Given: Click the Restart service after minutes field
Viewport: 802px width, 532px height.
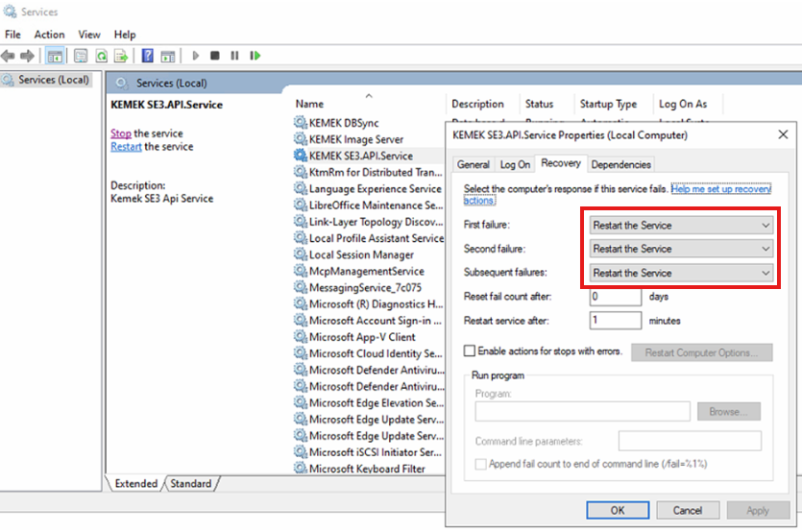Looking at the screenshot, I should [616, 320].
